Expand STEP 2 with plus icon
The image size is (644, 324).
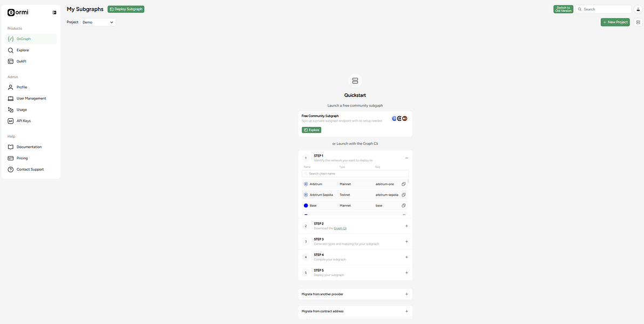point(406,226)
